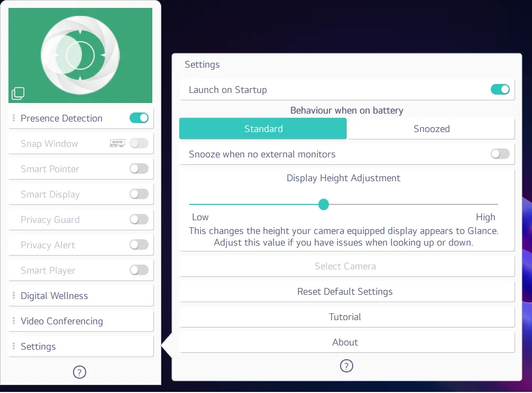532x393 pixels.
Task: Toggle the Privacy Guard switch
Action: pyautogui.click(x=139, y=219)
